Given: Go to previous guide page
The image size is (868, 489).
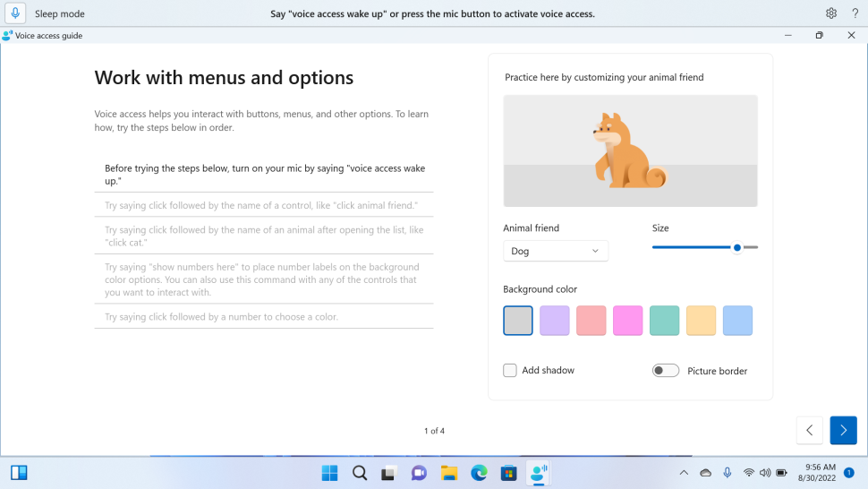Looking at the screenshot, I should pyautogui.click(x=809, y=430).
